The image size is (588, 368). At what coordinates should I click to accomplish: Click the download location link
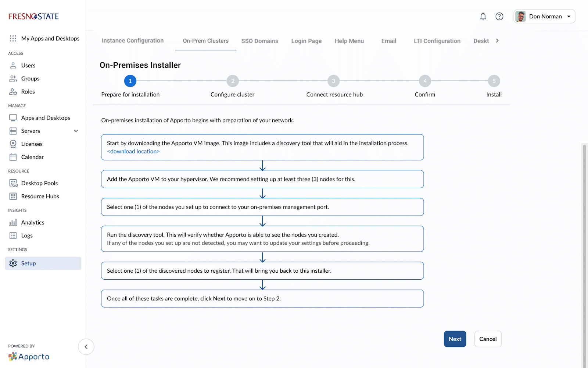tap(133, 151)
